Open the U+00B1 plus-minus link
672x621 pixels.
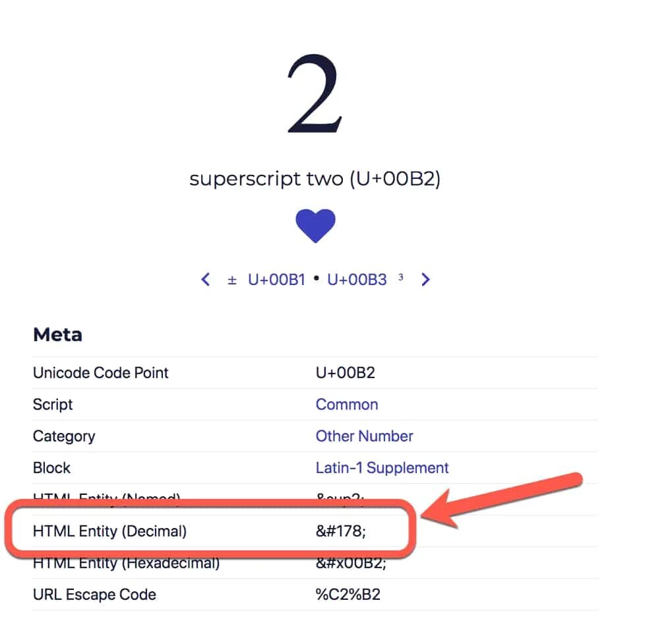276,280
